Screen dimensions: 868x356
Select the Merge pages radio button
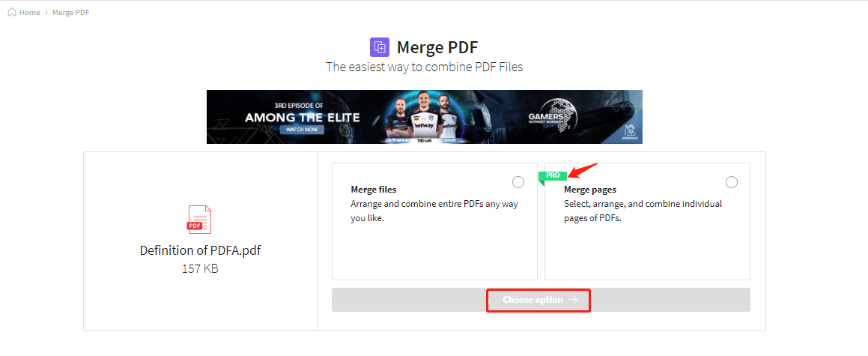(x=731, y=182)
